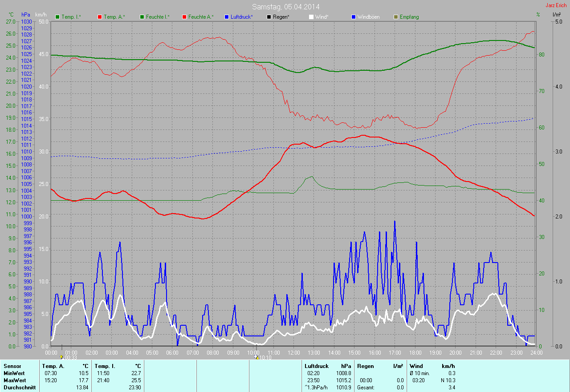Select the 'Regen*' legend label

coord(281,17)
